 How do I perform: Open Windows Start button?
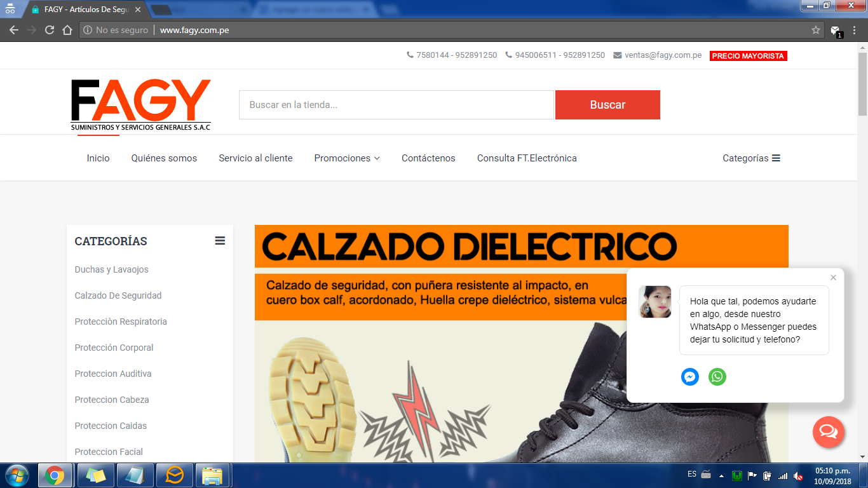tap(16, 475)
